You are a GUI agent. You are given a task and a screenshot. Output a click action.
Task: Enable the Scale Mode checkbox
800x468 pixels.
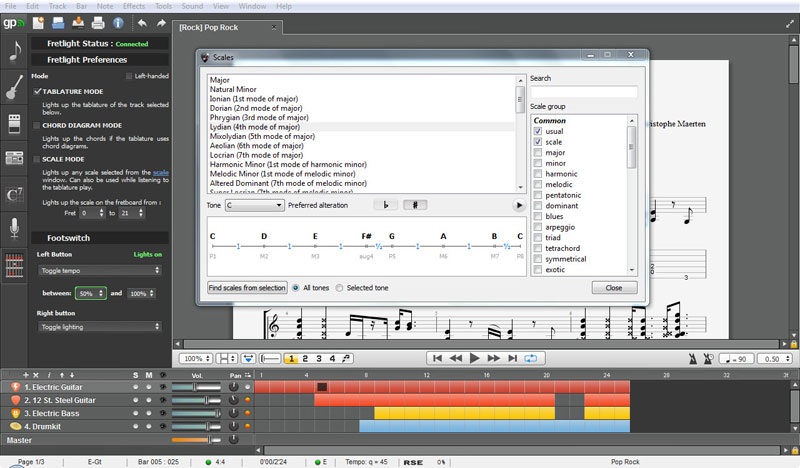tap(37, 159)
